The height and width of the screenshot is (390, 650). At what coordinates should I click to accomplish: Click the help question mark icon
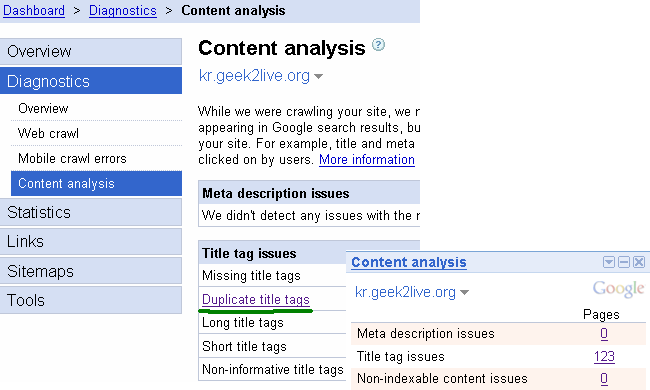coord(378,44)
